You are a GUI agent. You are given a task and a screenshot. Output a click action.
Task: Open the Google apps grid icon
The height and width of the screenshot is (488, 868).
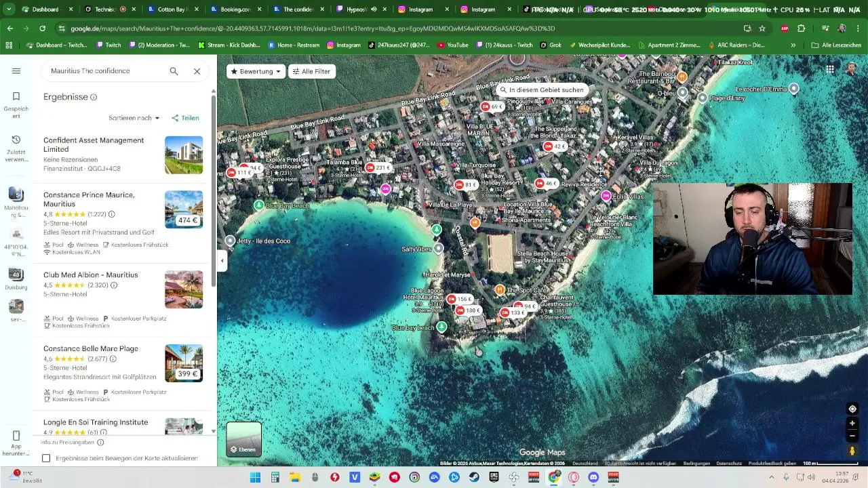click(830, 69)
